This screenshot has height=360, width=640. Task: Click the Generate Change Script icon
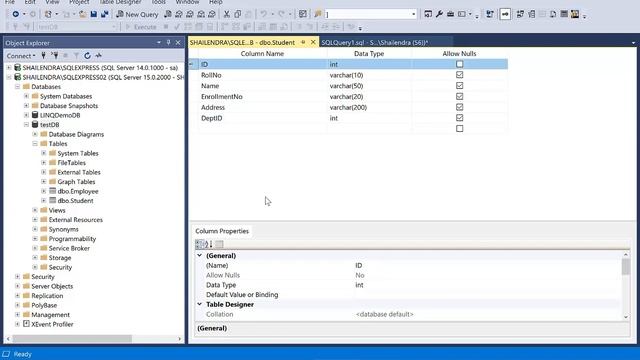(x=489, y=14)
